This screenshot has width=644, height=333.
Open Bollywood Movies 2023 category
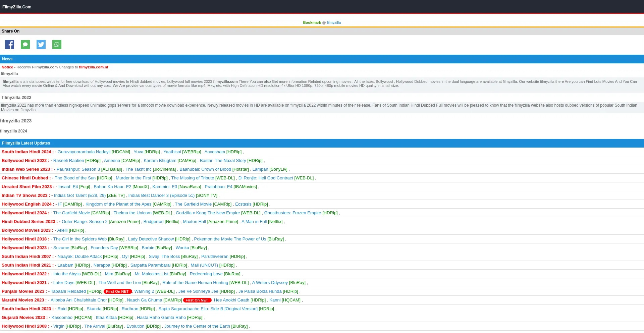26,230
